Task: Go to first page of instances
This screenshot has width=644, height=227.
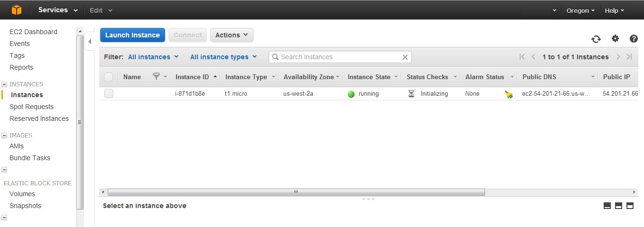Action: (522, 57)
